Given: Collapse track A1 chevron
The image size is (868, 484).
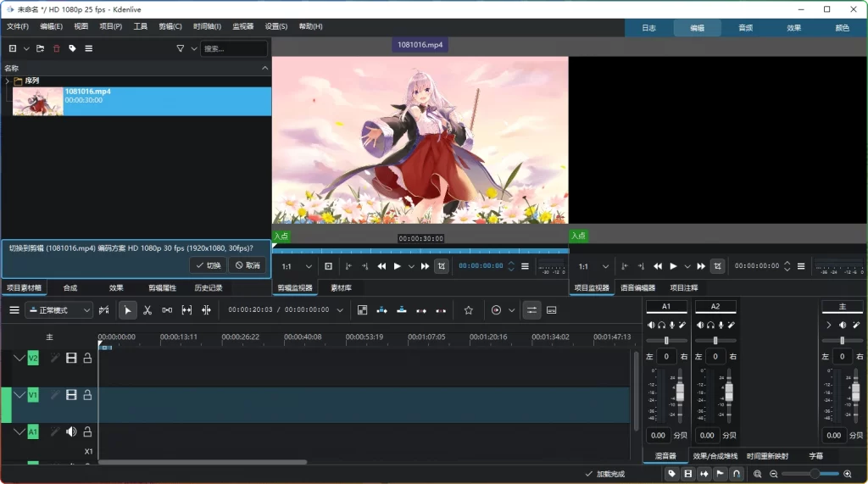Looking at the screenshot, I should click(x=19, y=431).
